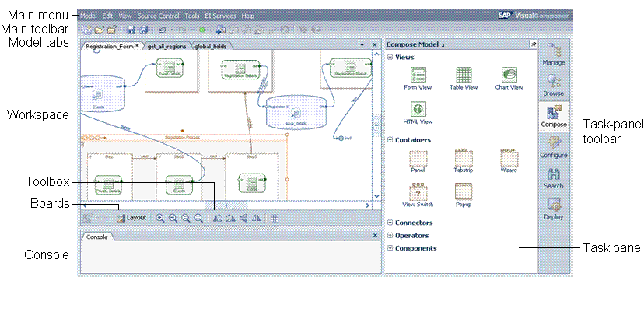
Task: Collapse the Views section
Action: [390, 57]
